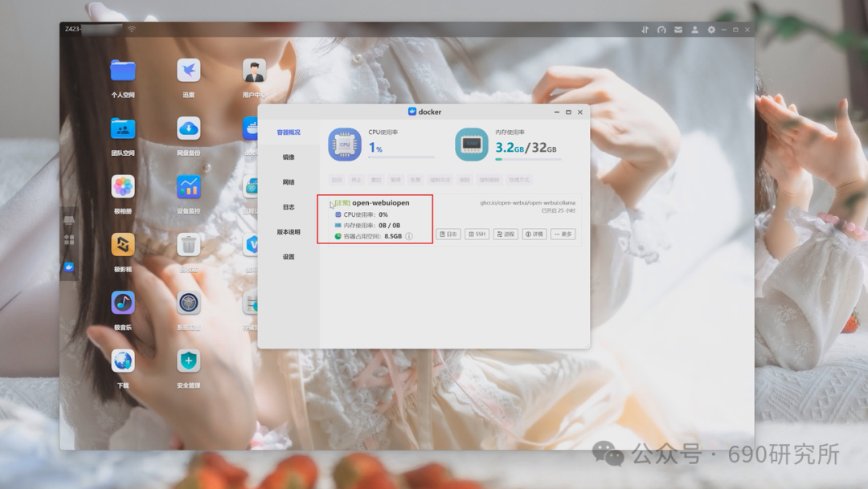
Task: Maximize the docker window
Action: pyautogui.click(x=568, y=112)
